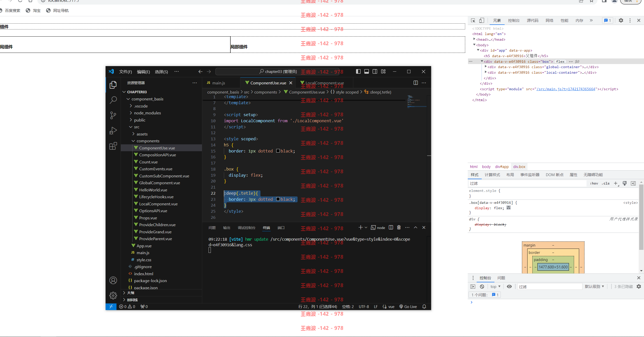The height and width of the screenshot is (337, 644).
Task: Clear the console with the clear icon
Action: click(x=482, y=286)
